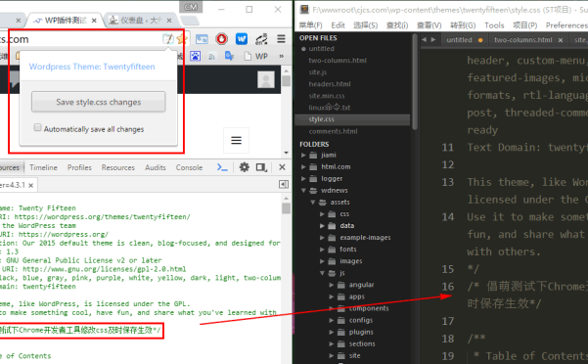This screenshot has height=364, width=588.
Task: Click the Sublime sidebar scrollbar
Action: tap(415, 82)
